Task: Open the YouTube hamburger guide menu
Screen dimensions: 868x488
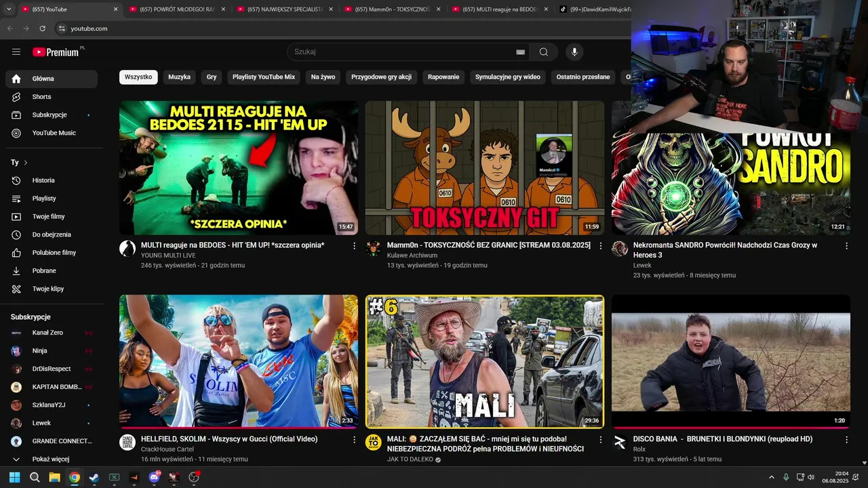Action: (x=16, y=52)
